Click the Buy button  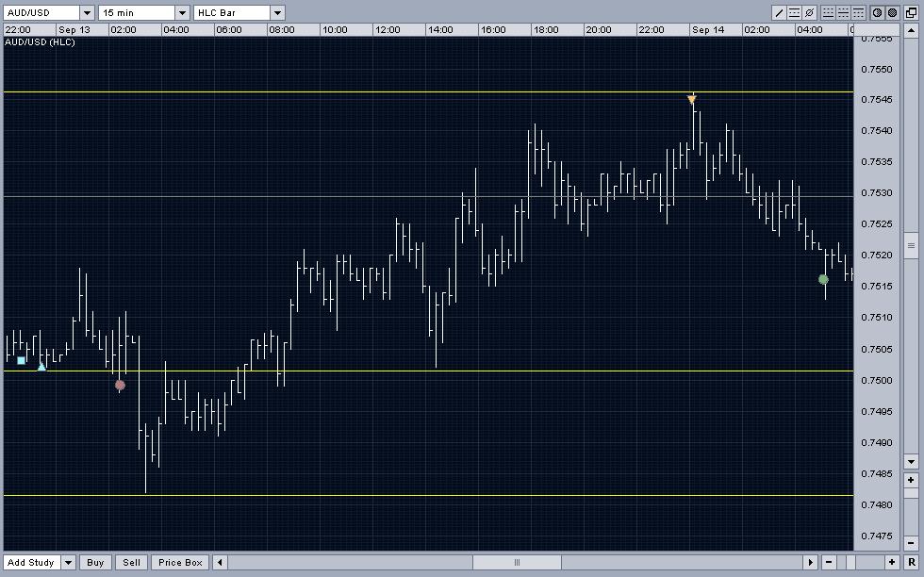95,562
